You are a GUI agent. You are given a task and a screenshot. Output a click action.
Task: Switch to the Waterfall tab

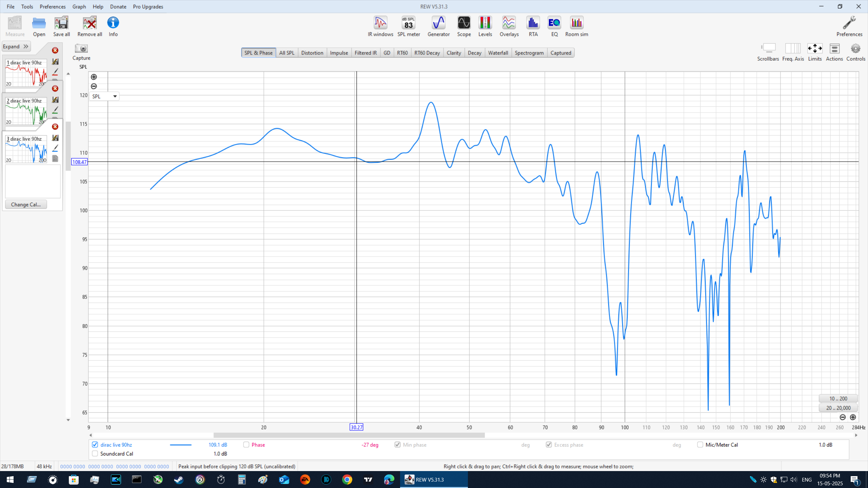coord(498,53)
